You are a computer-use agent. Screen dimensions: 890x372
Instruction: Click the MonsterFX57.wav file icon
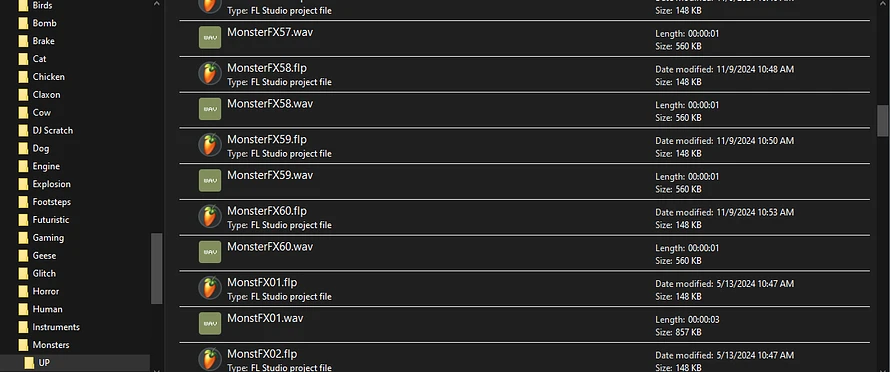coord(209,38)
